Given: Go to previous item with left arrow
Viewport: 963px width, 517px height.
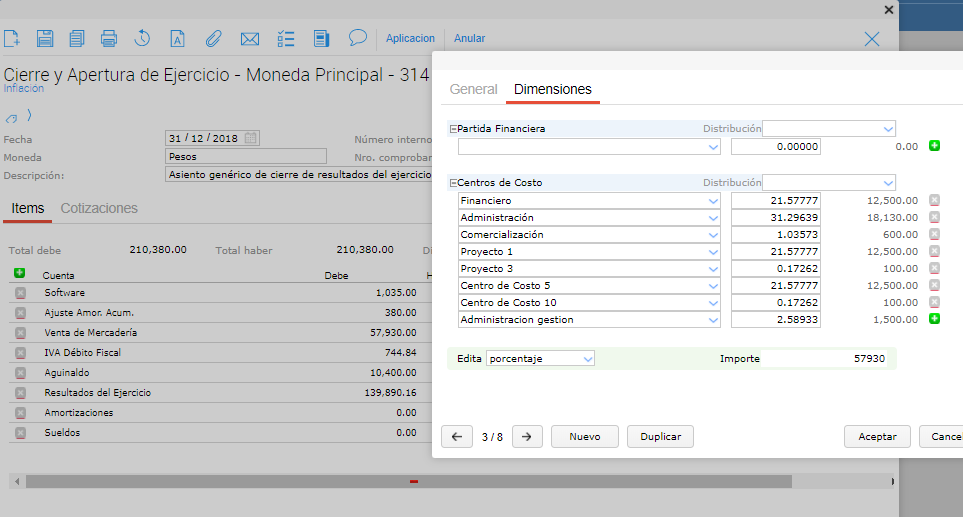Looking at the screenshot, I should [x=456, y=437].
